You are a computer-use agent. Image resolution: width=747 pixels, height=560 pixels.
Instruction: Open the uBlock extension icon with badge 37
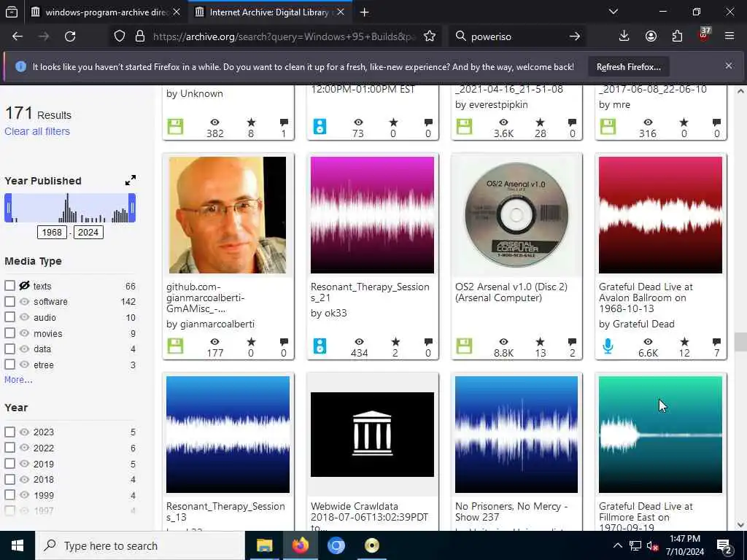click(x=704, y=35)
